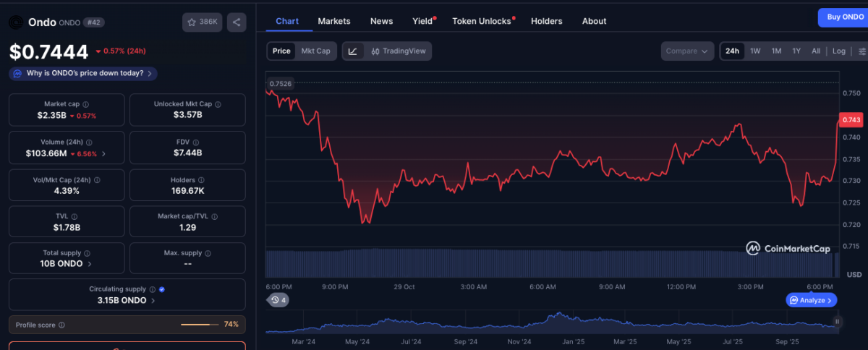Select the line chart icon button
Viewport: 868px width, 350px height.
352,51
